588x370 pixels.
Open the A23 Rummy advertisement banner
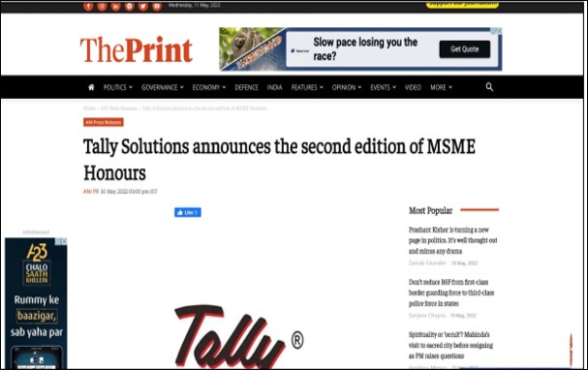click(36, 303)
